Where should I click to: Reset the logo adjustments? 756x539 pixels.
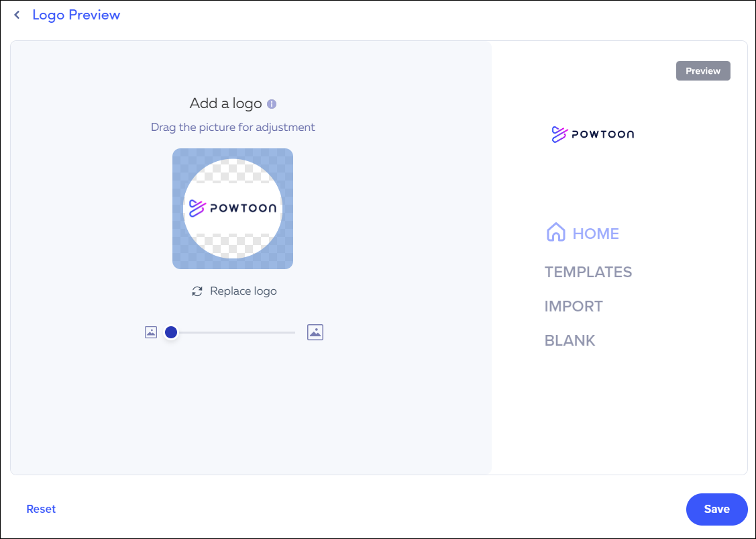41,509
